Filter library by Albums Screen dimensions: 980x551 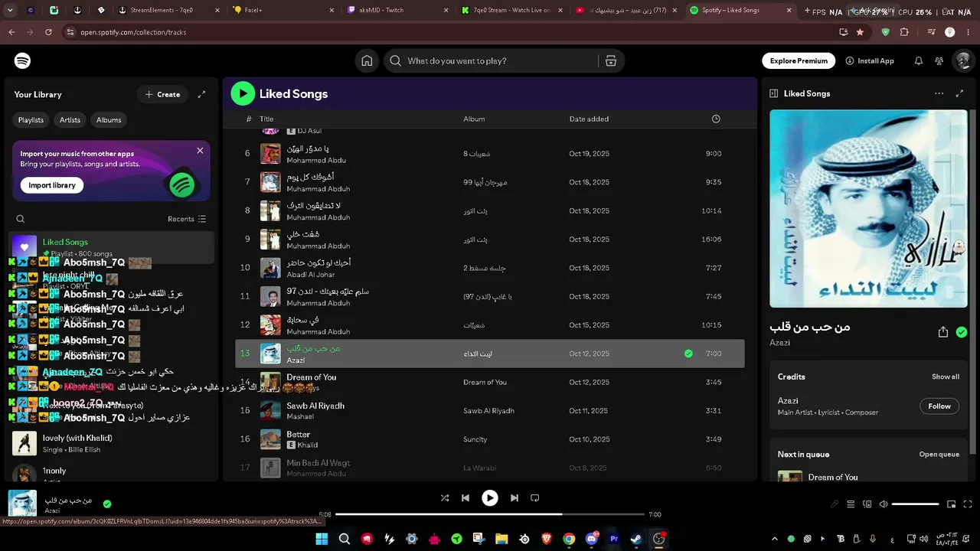pyautogui.click(x=109, y=120)
